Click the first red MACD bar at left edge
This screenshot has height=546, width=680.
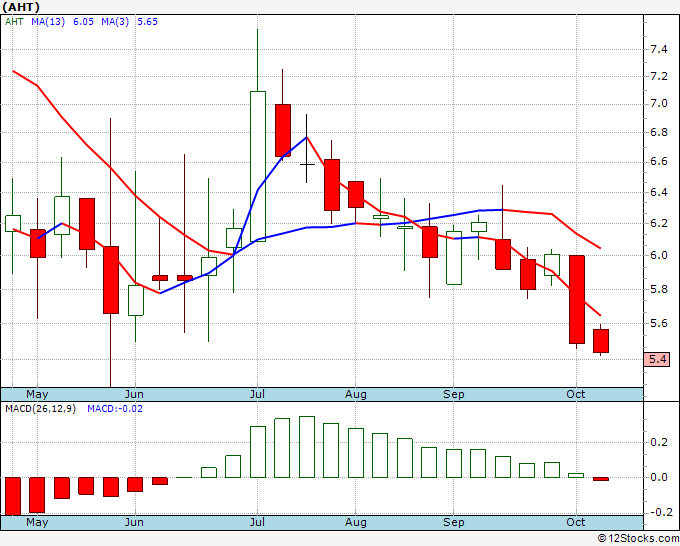[13, 496]
